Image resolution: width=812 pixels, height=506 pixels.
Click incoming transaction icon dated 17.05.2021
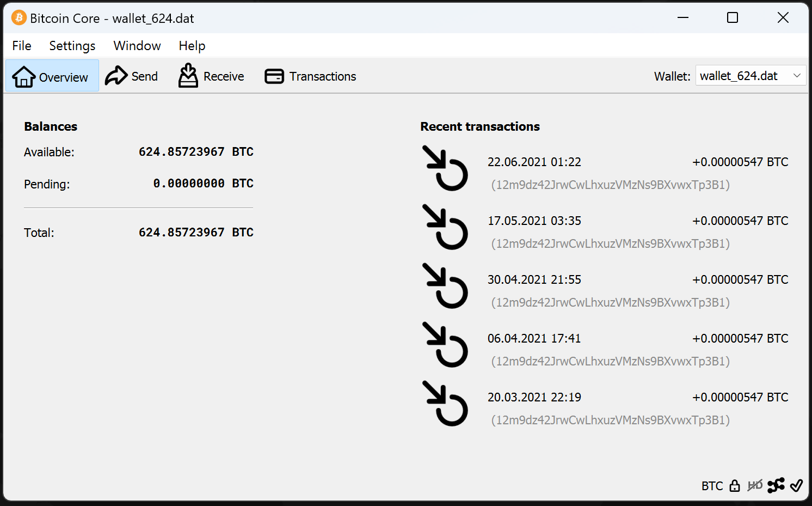445,227
